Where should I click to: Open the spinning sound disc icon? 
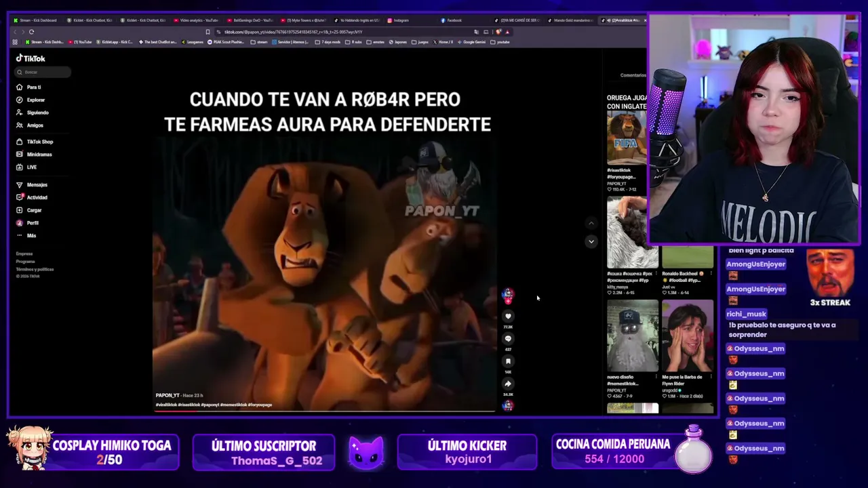(508, 405)
